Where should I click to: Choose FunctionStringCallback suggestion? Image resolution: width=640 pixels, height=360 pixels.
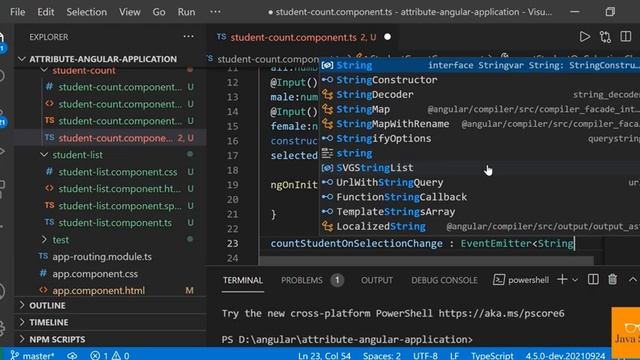[479, 197]
